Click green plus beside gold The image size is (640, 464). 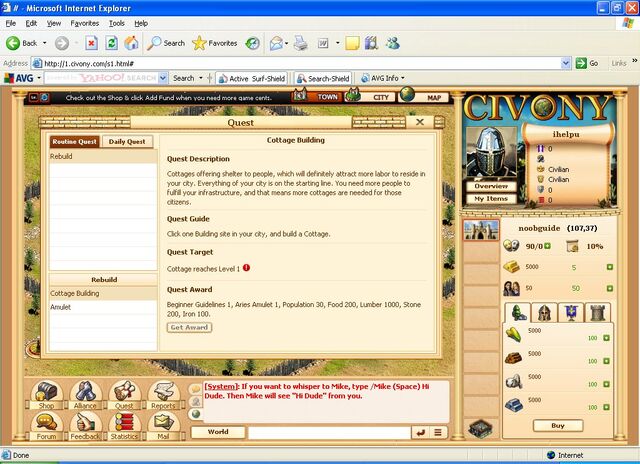click(x=610, y=267)
